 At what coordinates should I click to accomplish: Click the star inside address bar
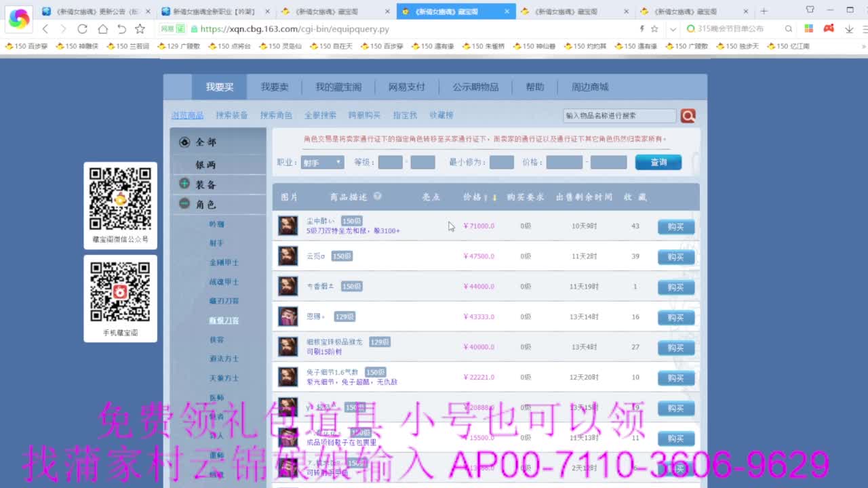click(x=654, y=29)
